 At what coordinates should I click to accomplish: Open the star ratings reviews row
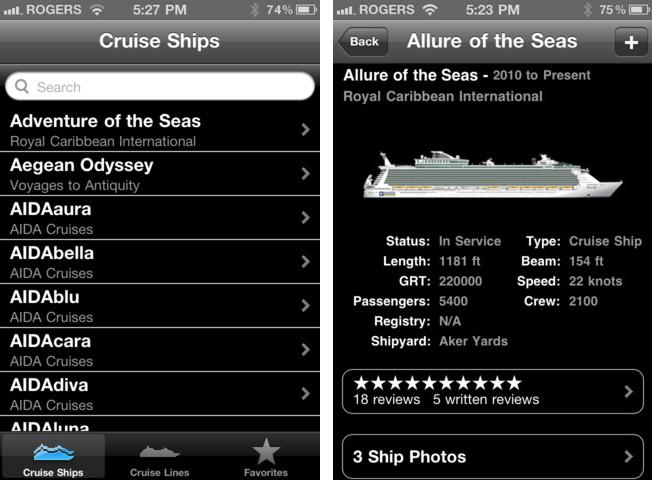[480, 391]
